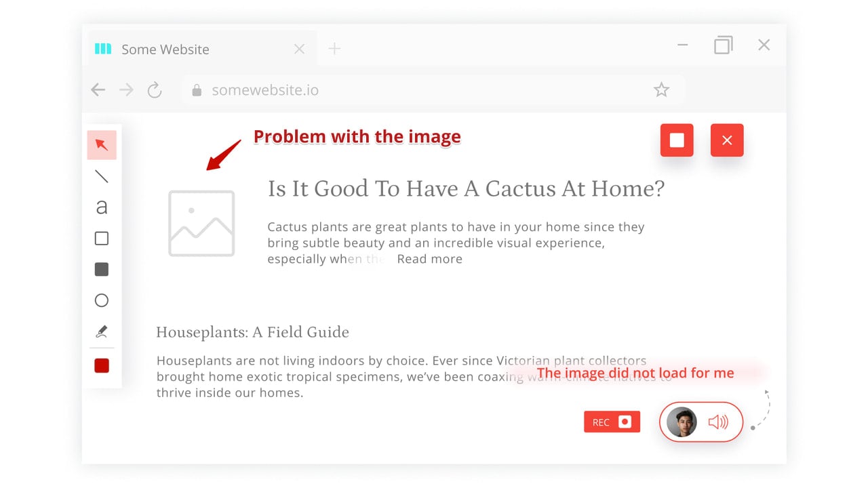Open a new browser tab
868x488 pixels.
click(x=334, y=49)
